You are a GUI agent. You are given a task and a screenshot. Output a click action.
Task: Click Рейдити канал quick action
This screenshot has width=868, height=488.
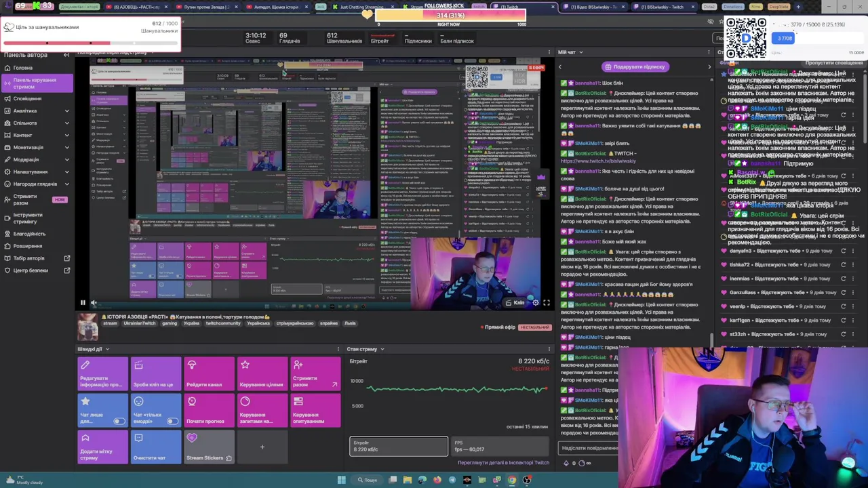(209, 374)
